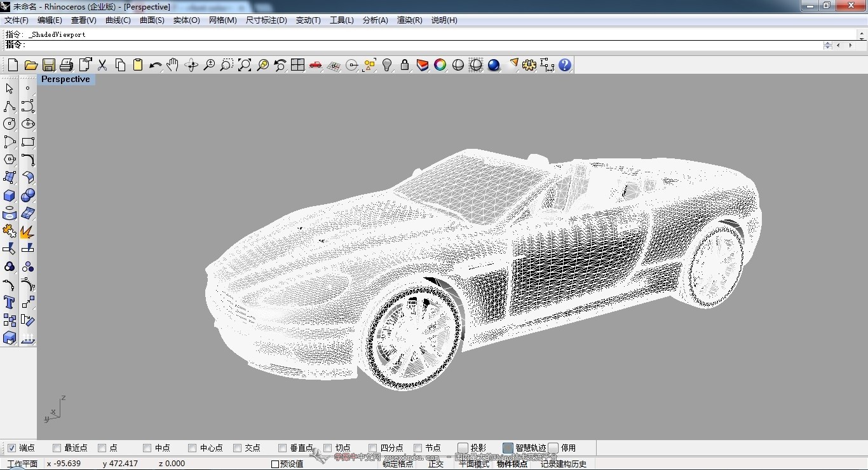
Task: Toggle 锁定格点 grid snap in status bar
Action: point(398,464)
